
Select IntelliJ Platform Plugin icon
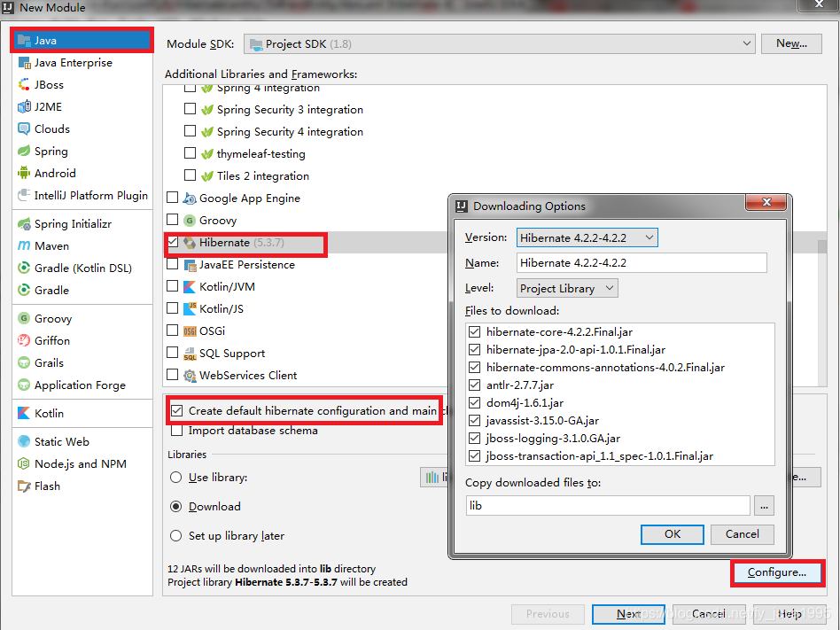tap(24, 196)
